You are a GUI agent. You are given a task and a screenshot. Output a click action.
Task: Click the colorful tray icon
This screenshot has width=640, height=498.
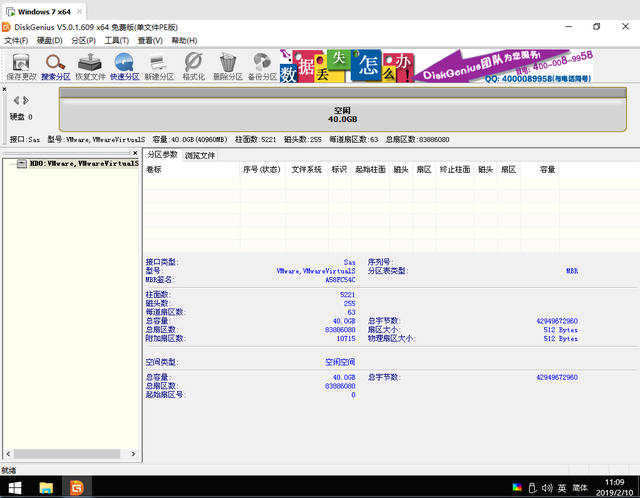517,487
